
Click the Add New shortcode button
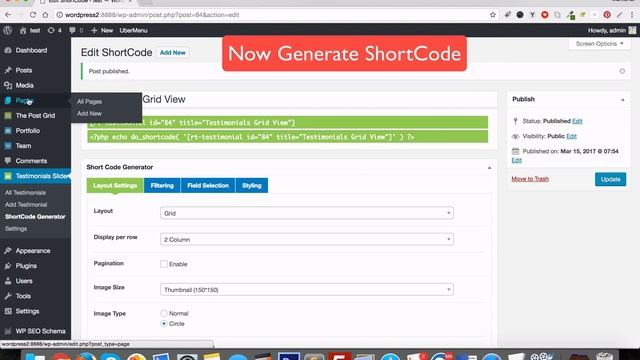(x=173, y=53)
